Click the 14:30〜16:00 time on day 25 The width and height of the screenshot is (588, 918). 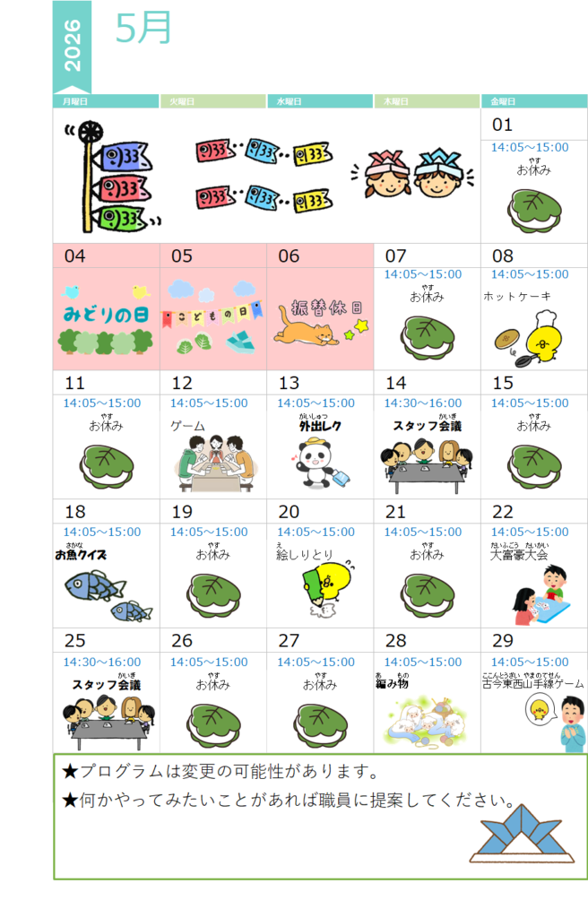102,662
